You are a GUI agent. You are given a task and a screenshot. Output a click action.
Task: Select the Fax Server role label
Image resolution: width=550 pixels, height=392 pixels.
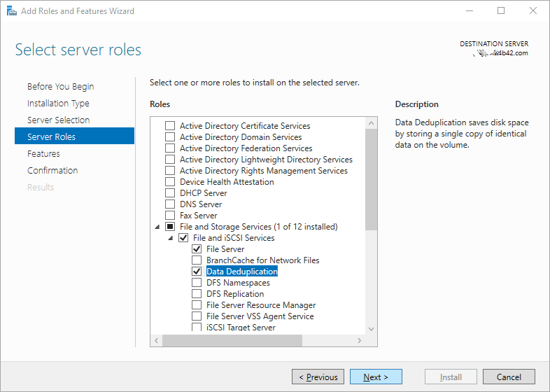(x=199, y=216)
